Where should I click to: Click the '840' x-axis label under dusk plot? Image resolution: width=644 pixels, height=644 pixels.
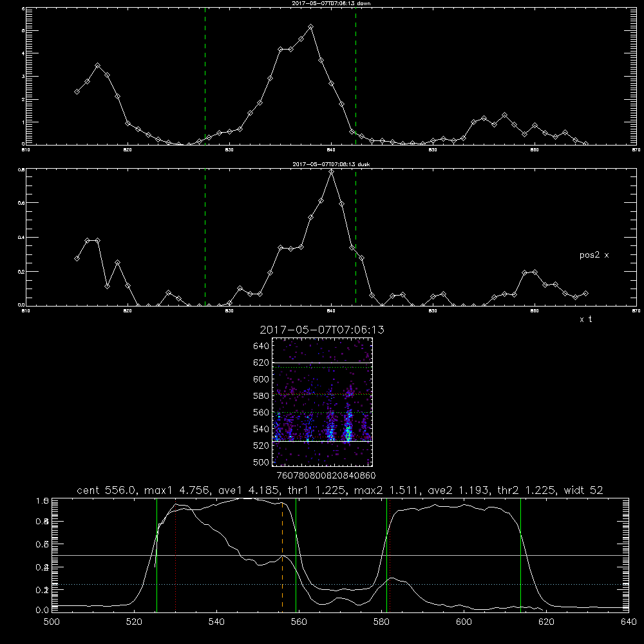point(332,311)
